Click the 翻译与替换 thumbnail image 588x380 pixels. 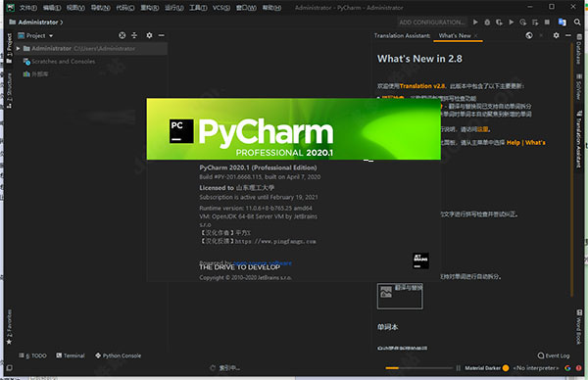[x=400, y=296]
